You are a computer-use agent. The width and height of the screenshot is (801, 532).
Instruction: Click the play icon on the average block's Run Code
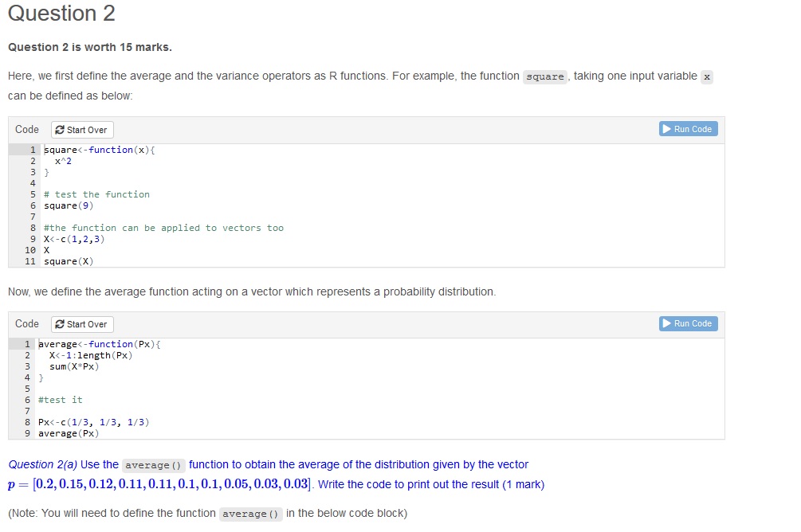click(x=666, y=323)
